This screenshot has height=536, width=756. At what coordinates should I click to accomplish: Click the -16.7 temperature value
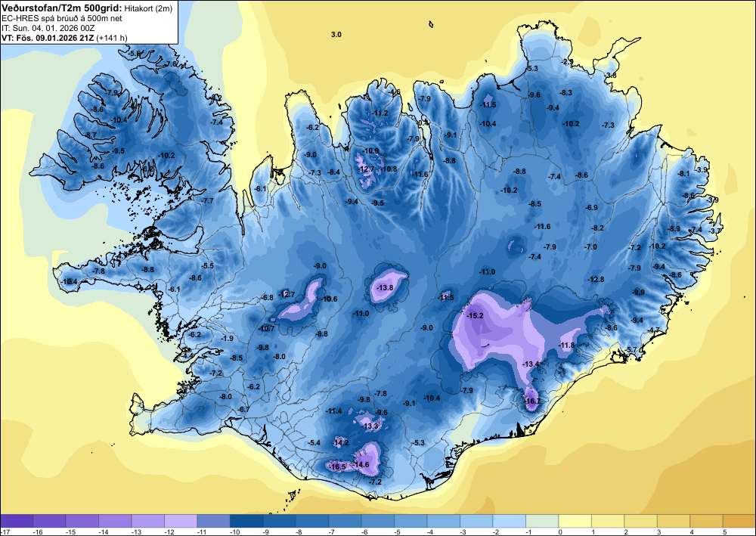point(533,401)
